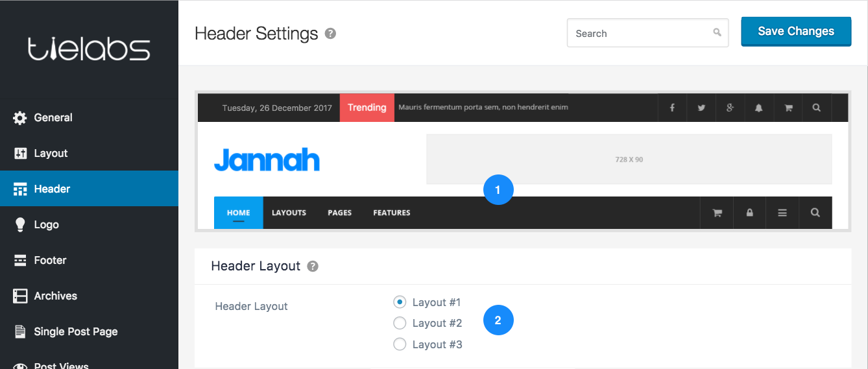The width and height of the screenshot is (868, 369).
Task: Choose the Layout #2 radio option
Action: pyautogui.click(x=400, y=323)
